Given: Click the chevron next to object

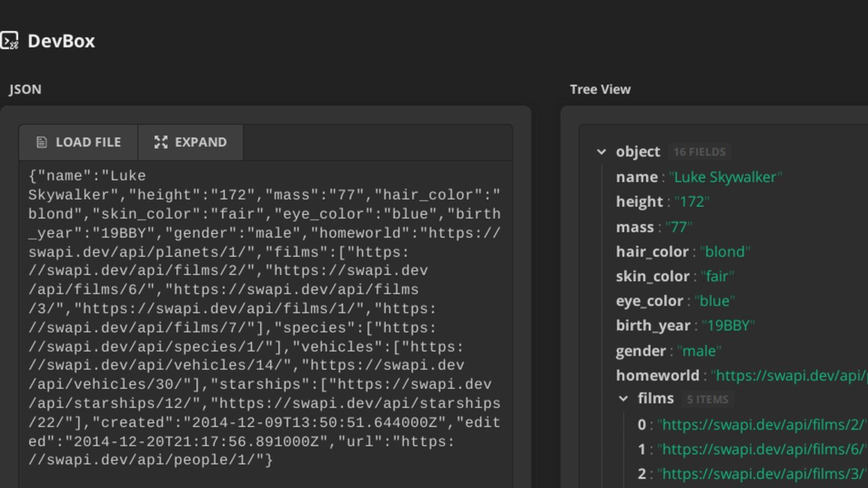Looking at the screenshot, I should click(x=602, y=152).
